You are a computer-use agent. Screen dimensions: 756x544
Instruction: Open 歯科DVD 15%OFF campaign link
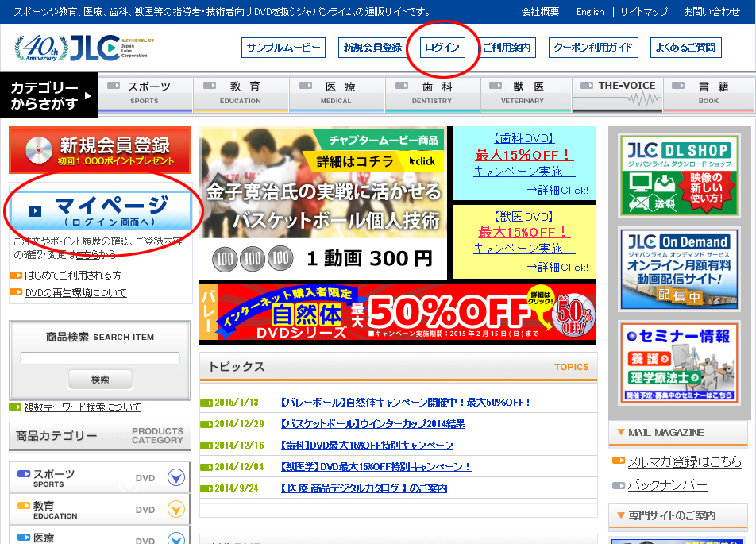524,155
